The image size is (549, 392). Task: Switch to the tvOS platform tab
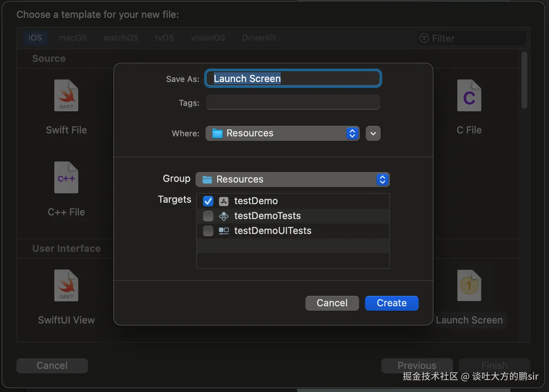point(165,38)
